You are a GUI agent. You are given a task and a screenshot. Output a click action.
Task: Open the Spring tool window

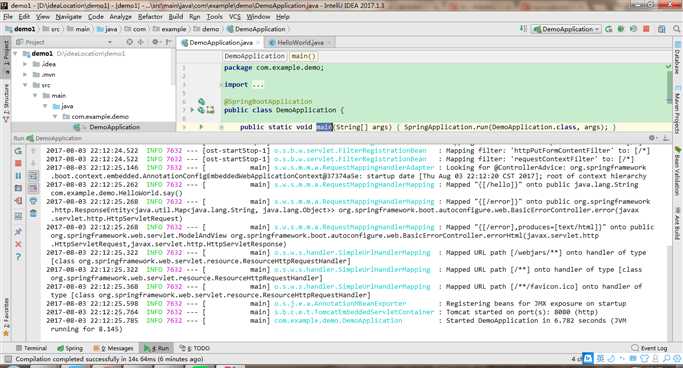[70, 348]
